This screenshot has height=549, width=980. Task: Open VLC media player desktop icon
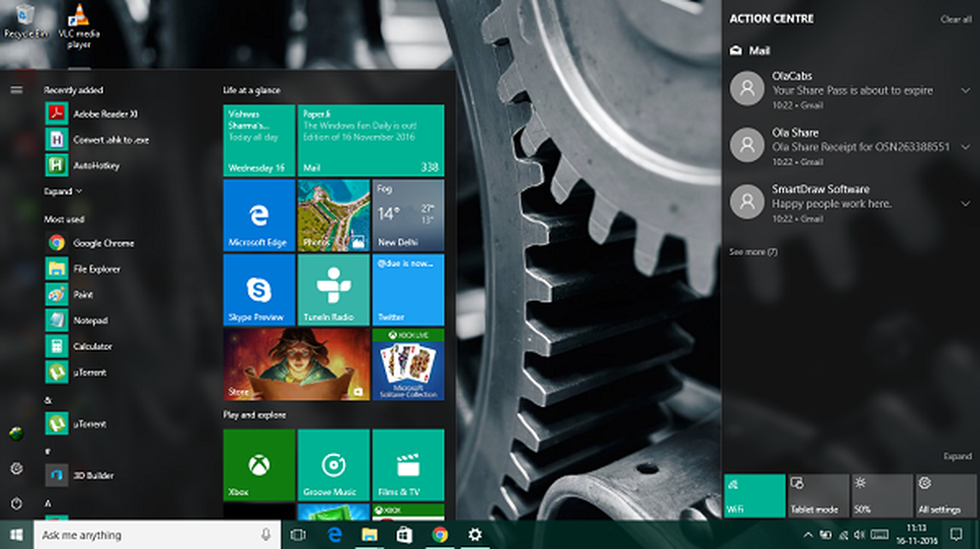pos(78,25)
